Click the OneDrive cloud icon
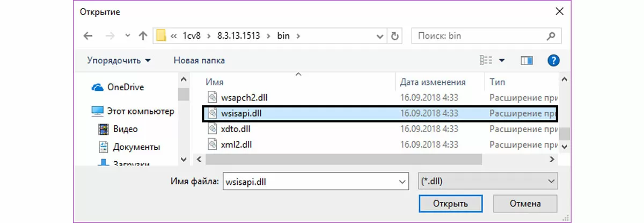This screenshot has height=223, width=644. [x=97, y=87]
